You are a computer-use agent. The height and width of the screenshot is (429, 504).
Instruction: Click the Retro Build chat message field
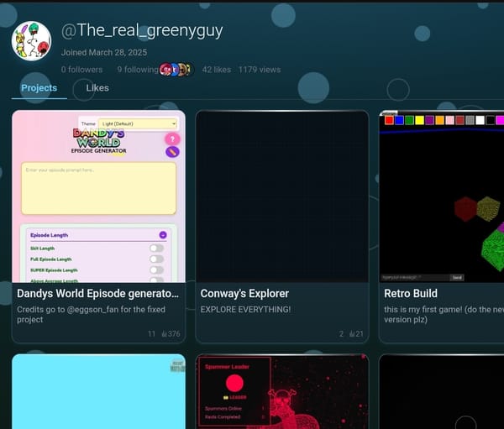click(415, 277)
